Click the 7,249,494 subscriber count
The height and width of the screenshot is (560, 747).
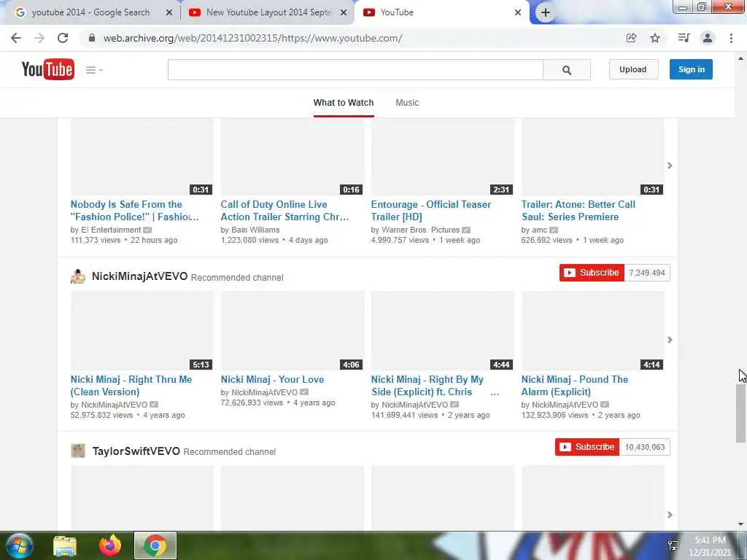(x=647, y=273)
